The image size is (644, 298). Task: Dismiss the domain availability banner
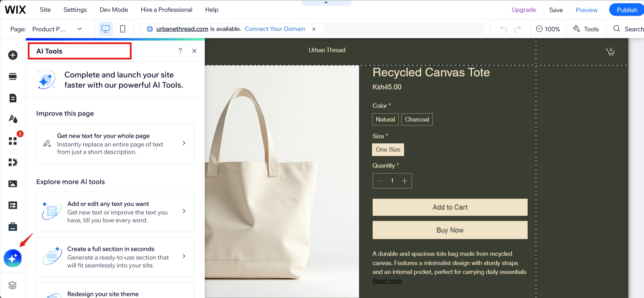(x=314, y=29)
